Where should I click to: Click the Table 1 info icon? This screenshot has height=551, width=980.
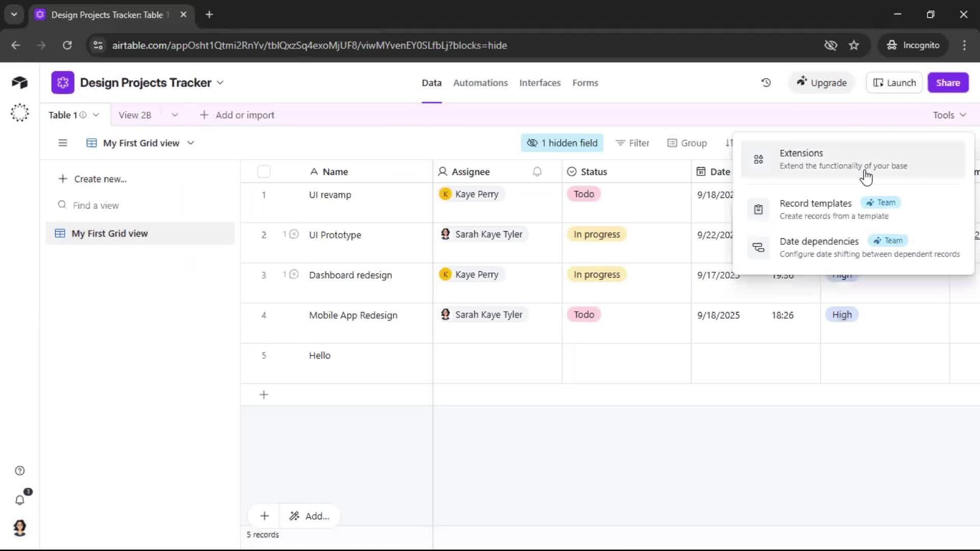click(x=83, y=115)
